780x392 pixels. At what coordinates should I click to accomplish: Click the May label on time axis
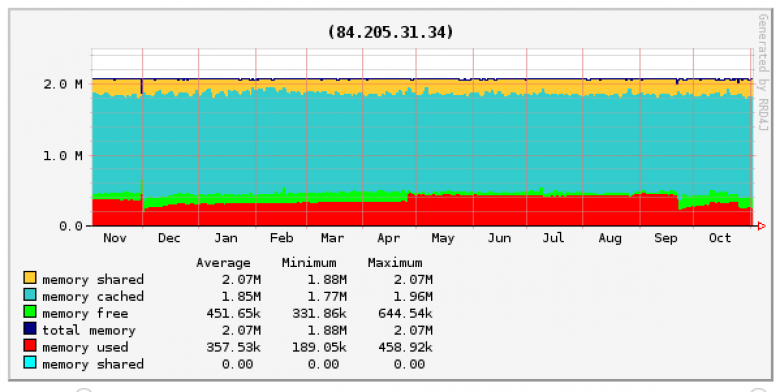tap(443, 238)
